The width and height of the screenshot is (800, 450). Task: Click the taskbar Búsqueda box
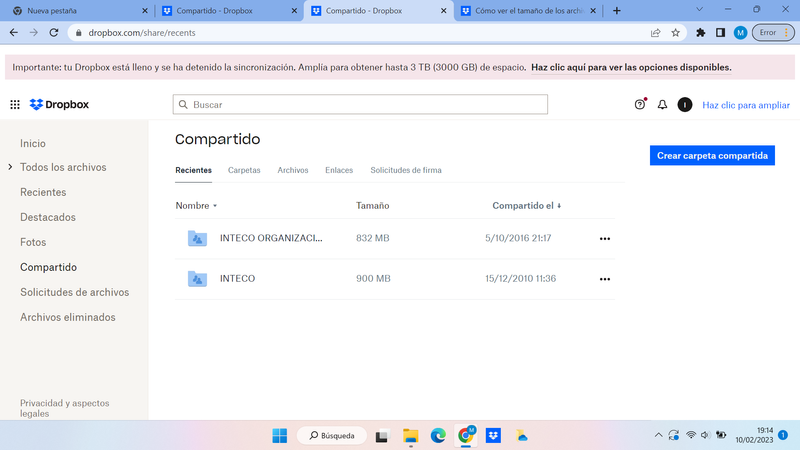[332, 436]
